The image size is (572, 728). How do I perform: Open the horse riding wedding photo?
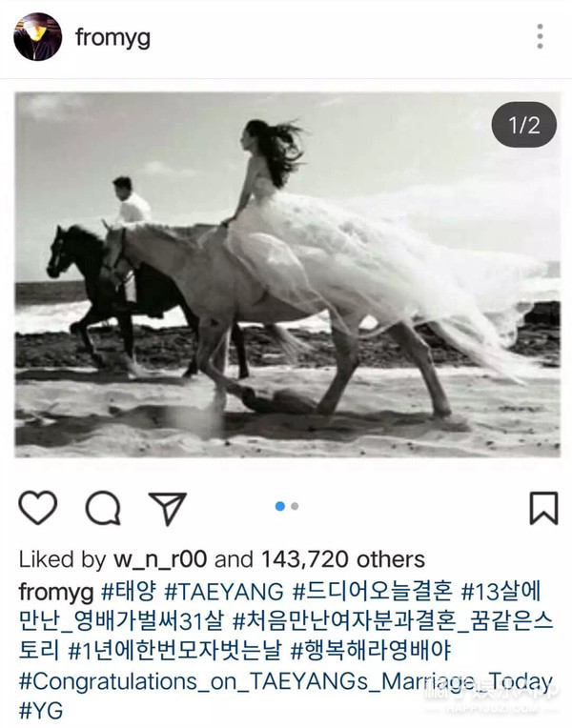point(287,274)
